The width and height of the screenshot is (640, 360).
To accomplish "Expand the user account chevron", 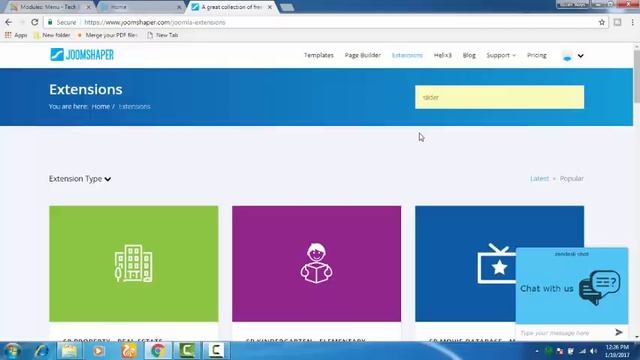I will point(580,56).
